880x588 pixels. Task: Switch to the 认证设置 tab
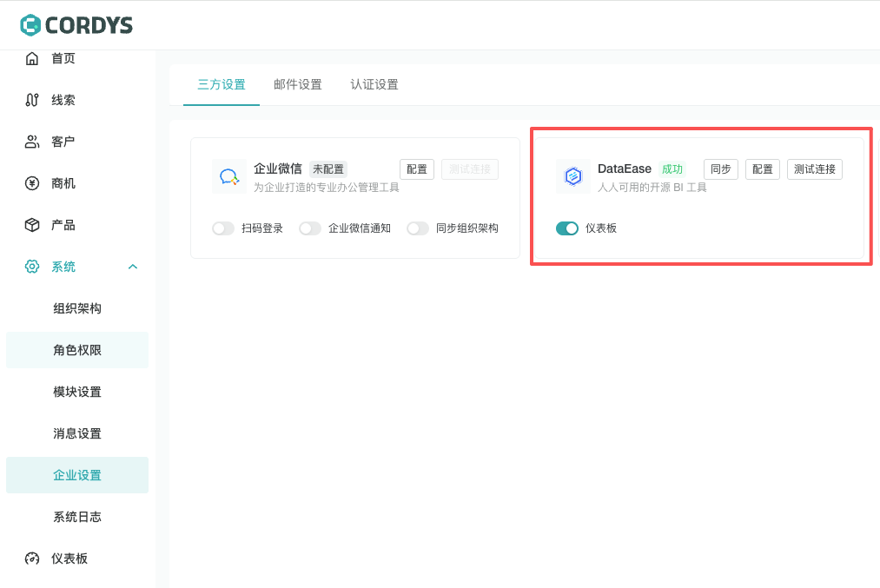point(374,85)
